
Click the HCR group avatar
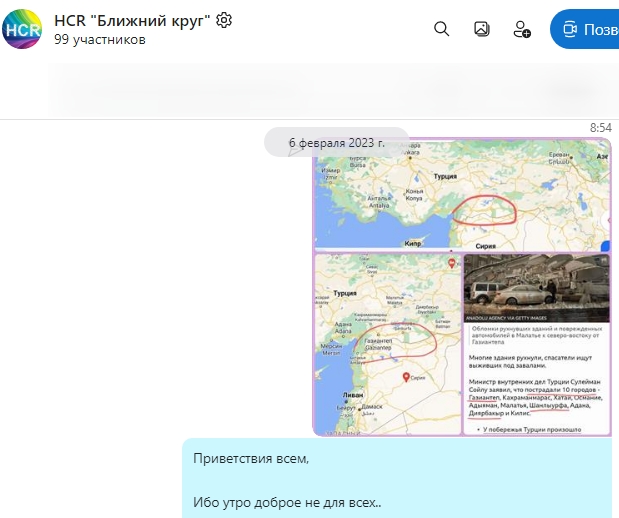22,29
